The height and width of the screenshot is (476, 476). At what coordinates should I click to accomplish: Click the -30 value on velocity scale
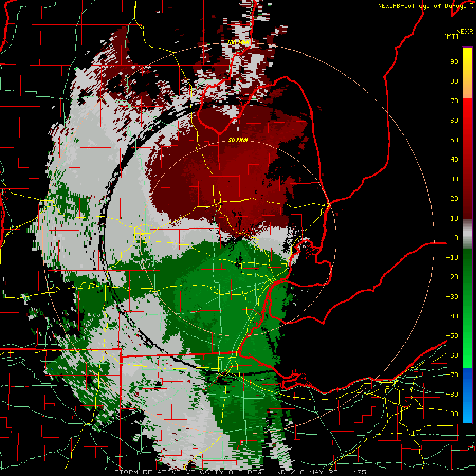tap(452, 297)
